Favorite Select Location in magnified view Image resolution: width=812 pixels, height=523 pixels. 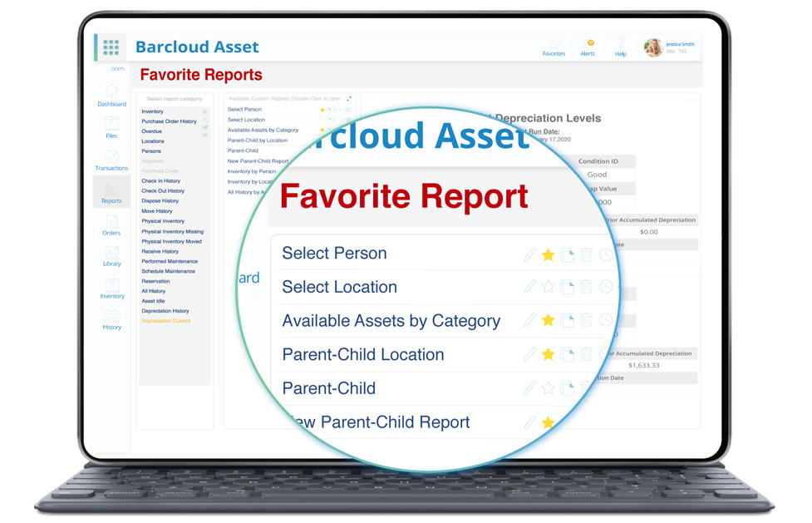pos(548,287)
